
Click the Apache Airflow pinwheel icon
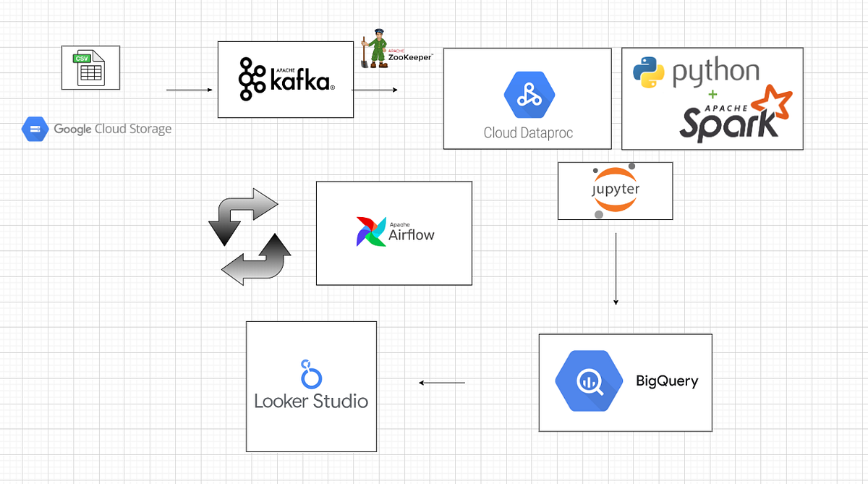[370, 232]
